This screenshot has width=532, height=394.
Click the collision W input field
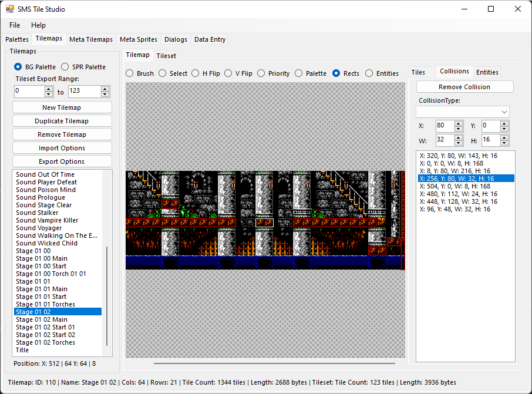(x=445, y=140)
